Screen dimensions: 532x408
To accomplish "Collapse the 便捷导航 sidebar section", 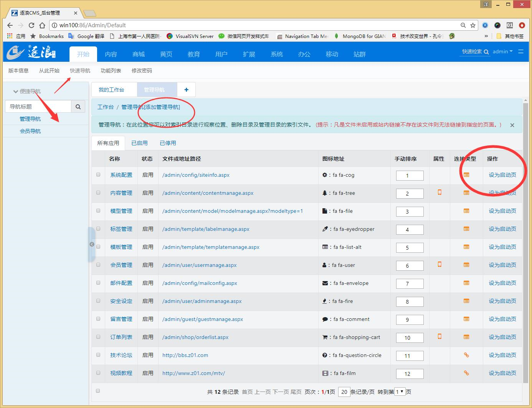I will pyautogui.click(x=27, y=91).
